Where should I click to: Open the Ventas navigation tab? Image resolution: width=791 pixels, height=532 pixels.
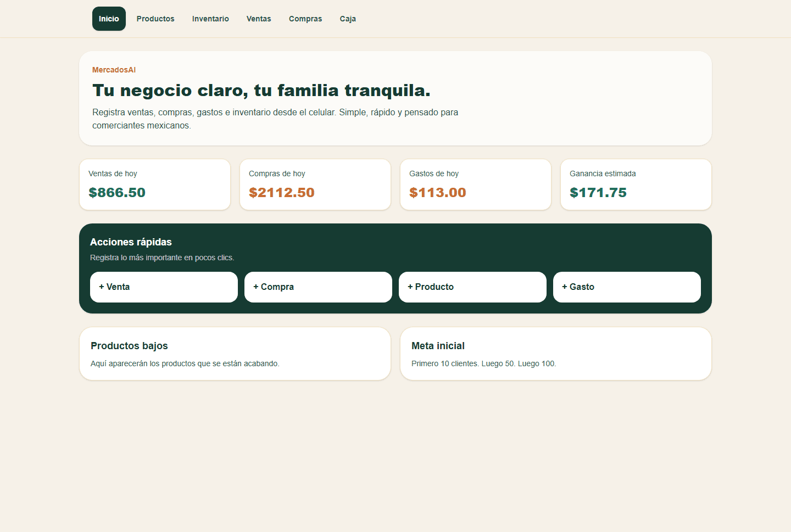[x=259, y=19]
